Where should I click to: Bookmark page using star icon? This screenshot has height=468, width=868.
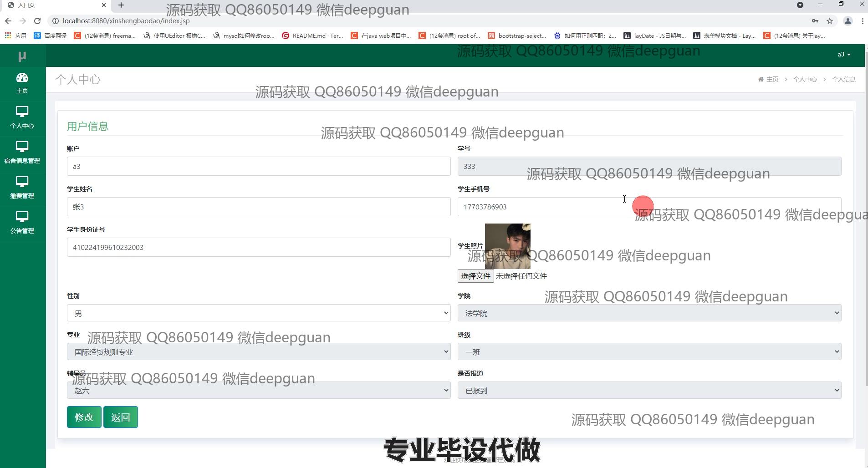(x=830, y=21)
